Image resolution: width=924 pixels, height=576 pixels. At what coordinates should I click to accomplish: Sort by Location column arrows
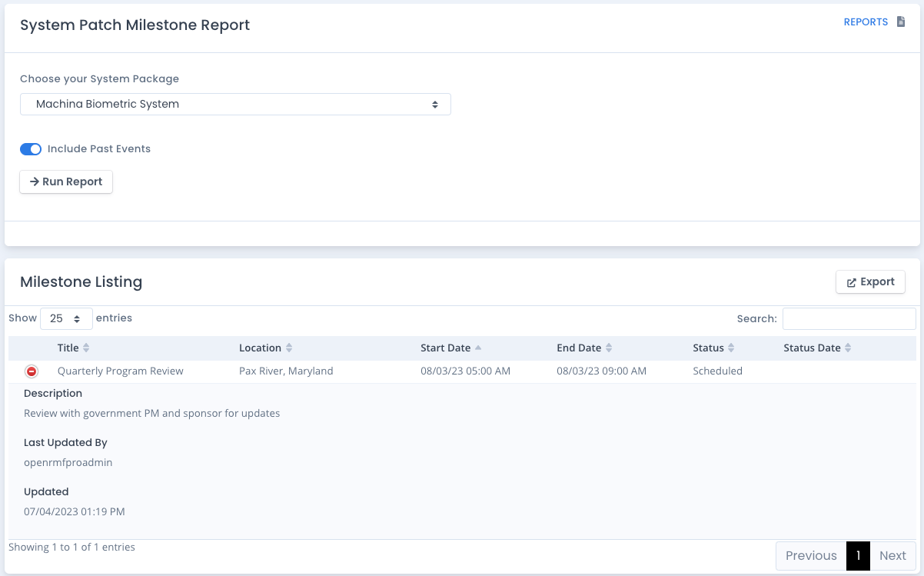[x=289, y=348]
